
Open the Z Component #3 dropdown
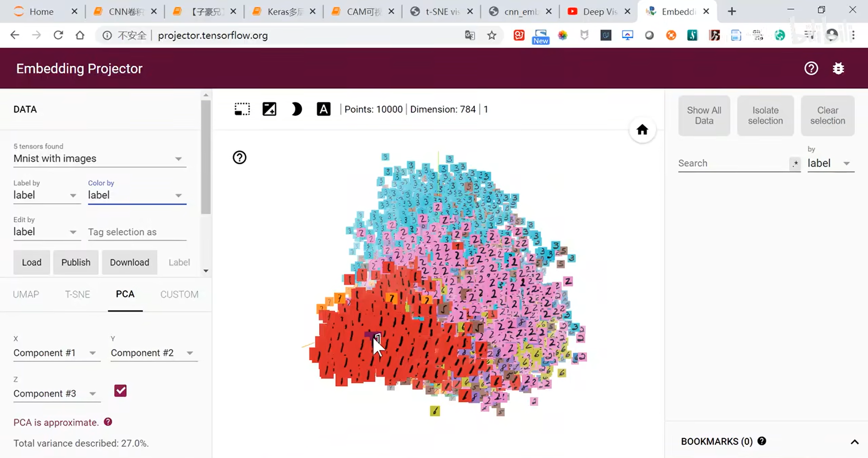pyautogui.click(x=57, y=394)
